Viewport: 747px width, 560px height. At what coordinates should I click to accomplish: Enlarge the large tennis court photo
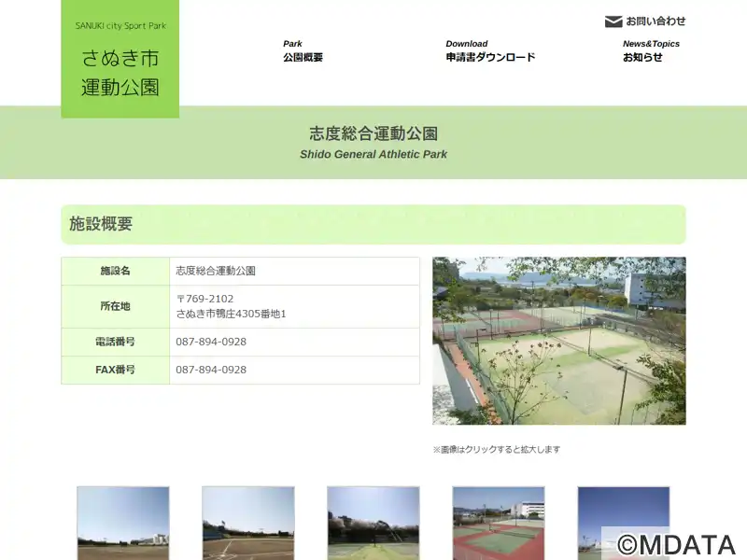558,341
